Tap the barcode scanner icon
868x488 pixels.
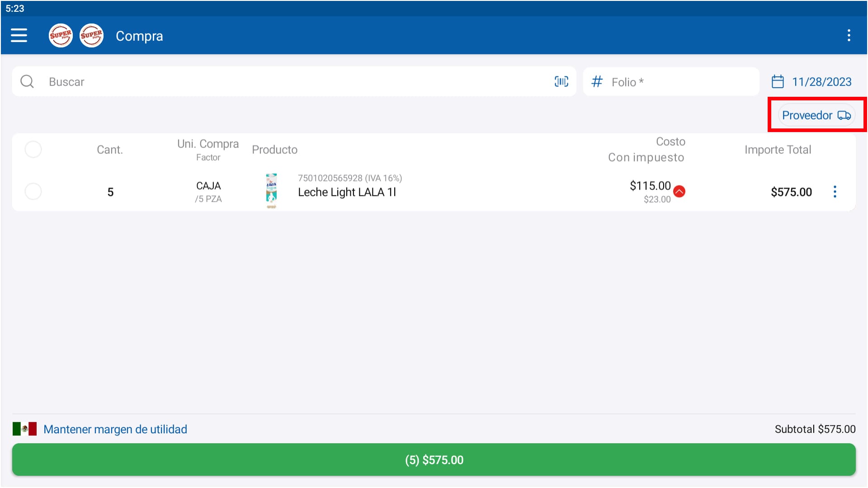561,81
